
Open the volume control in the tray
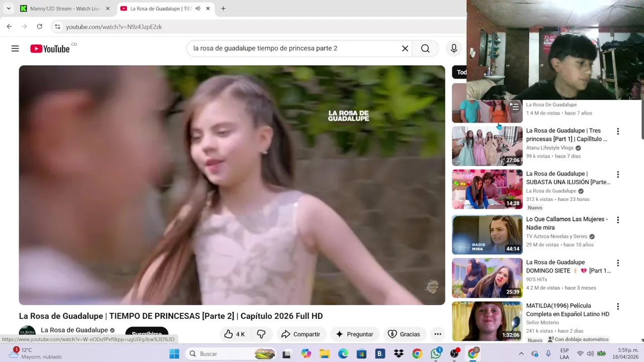590,354
